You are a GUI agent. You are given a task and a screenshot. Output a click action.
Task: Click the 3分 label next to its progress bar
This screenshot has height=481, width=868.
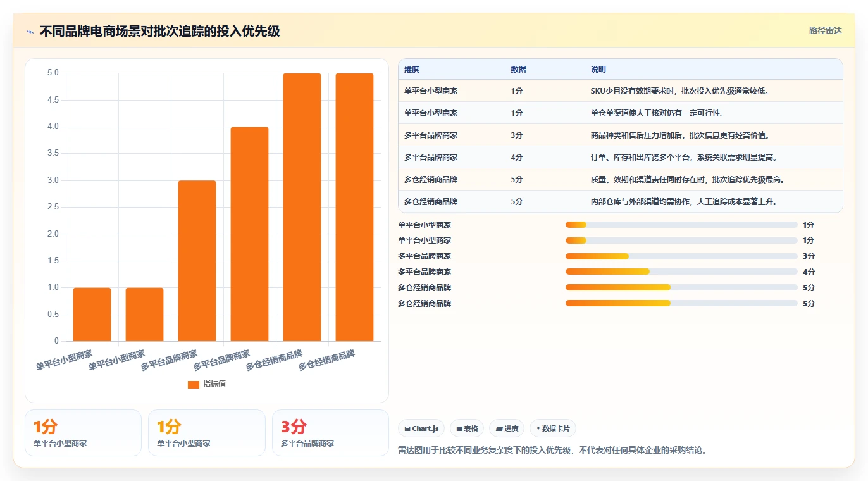click(809, 256)
